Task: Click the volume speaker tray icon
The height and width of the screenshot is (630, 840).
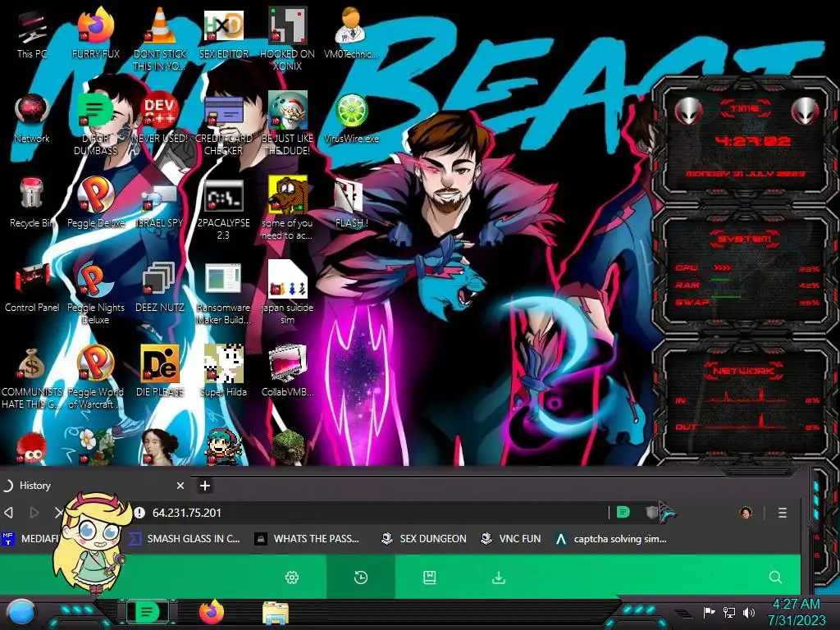Action: (x=748, y=612)
